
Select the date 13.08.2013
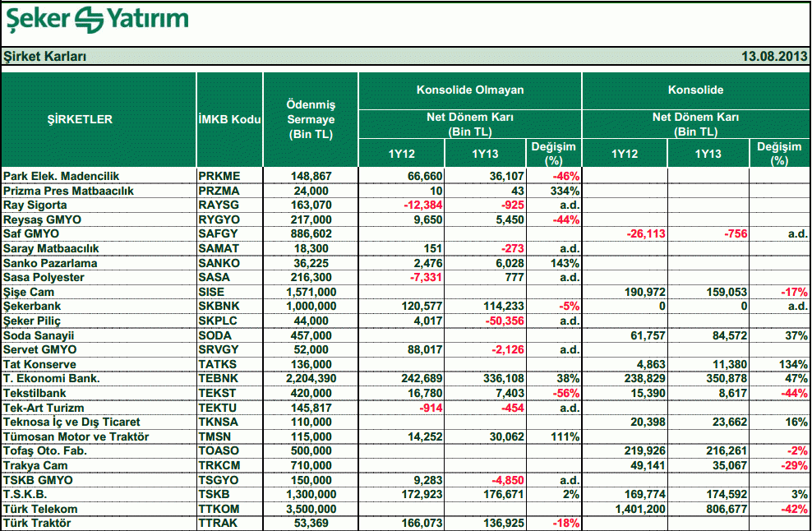click(774, 57)
